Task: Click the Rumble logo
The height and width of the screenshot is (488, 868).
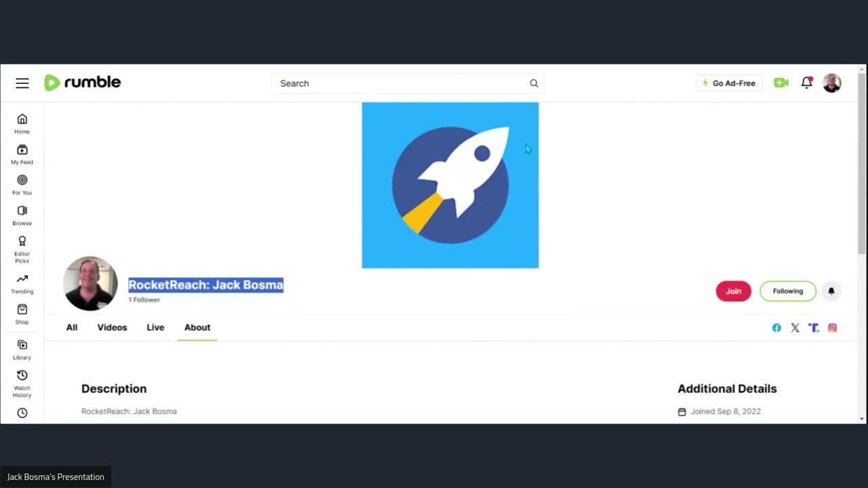Action: click(x=82, y=83)
